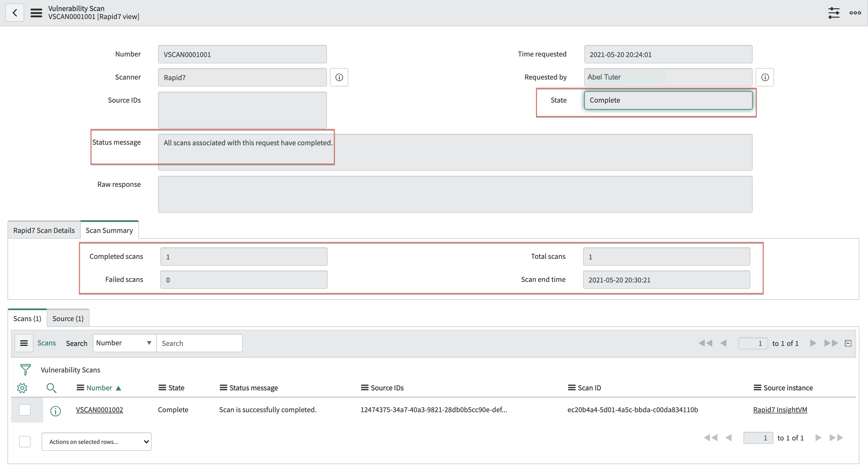Sort by the Status message column header
The width and height of the screenshot is (868, 471).
pos(254,388)
